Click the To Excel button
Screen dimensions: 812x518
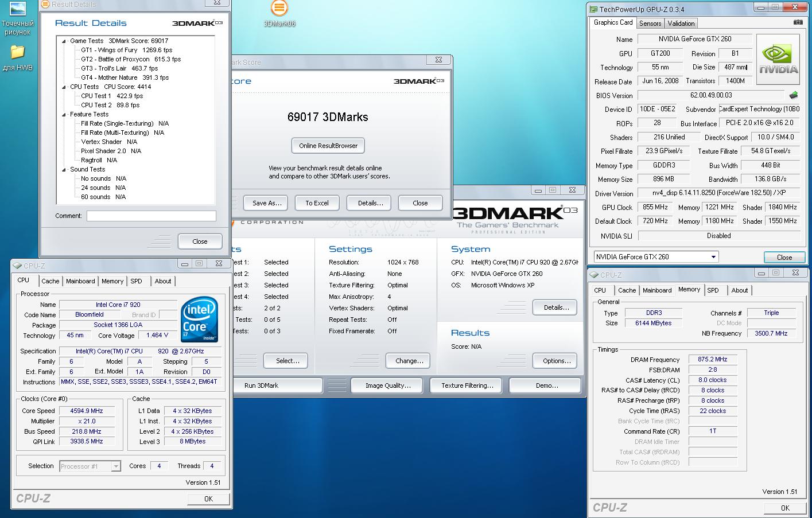point(317,203)
